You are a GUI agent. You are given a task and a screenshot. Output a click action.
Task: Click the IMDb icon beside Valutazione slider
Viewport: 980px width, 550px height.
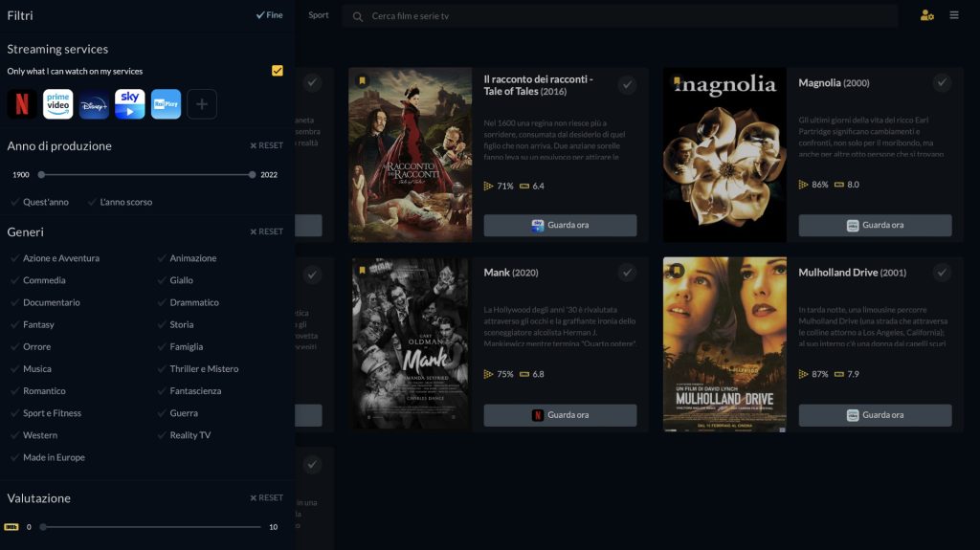coord(11,527)
